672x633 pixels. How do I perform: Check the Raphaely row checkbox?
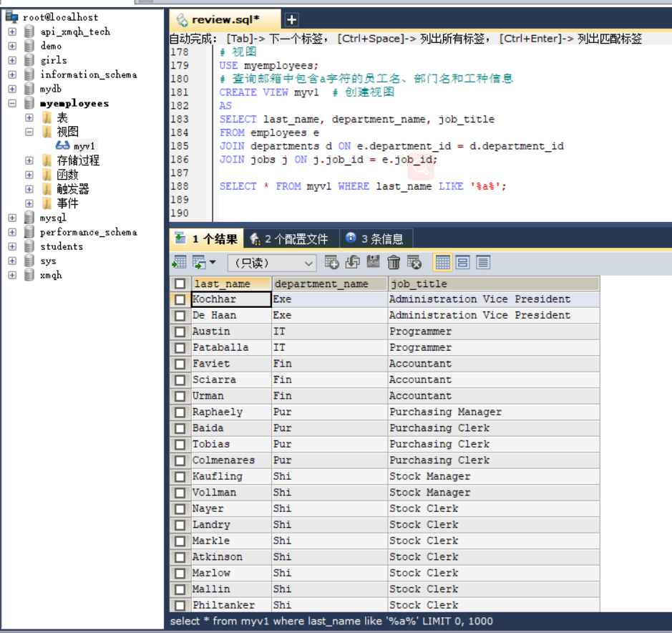[180, 412]
